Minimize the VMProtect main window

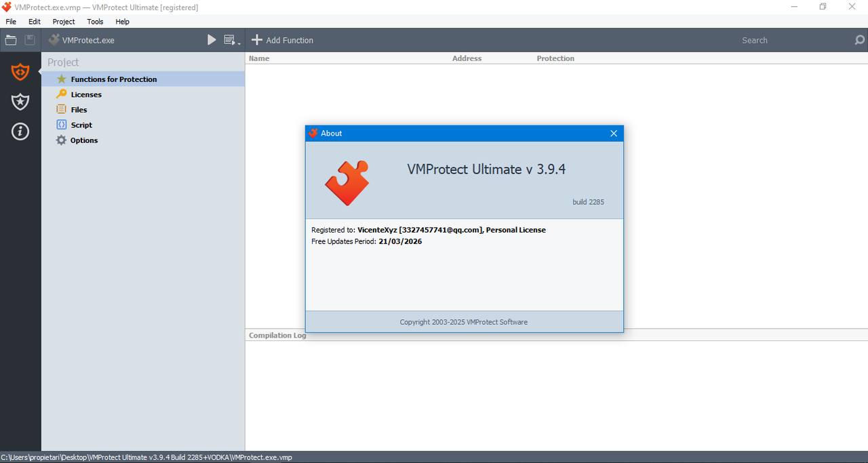pos(794,7)
